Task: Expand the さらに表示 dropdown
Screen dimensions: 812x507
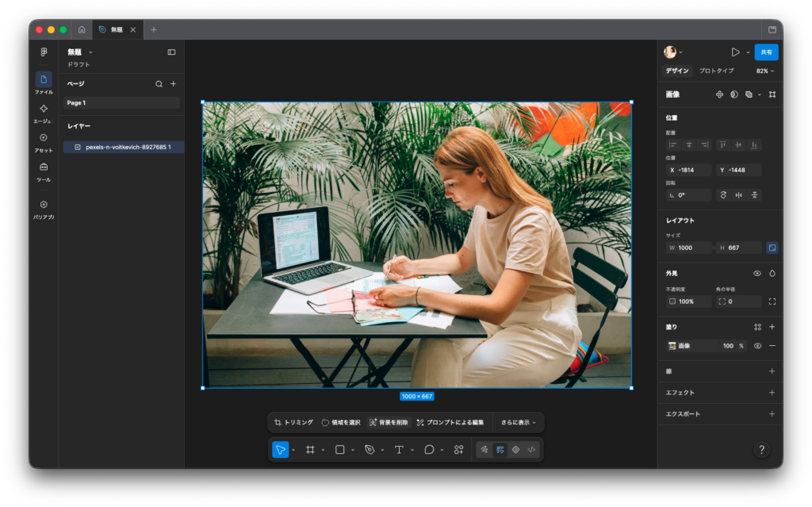Action: click(x=519, y=422)
